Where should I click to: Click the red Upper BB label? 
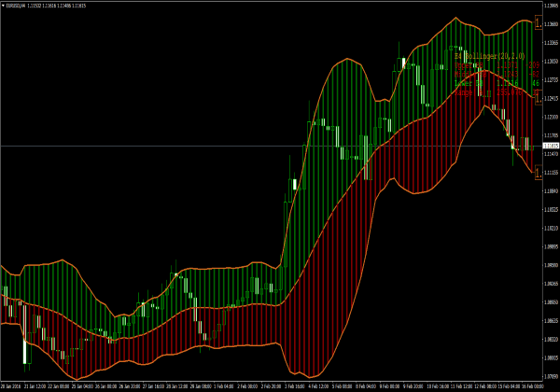[469, 65]
